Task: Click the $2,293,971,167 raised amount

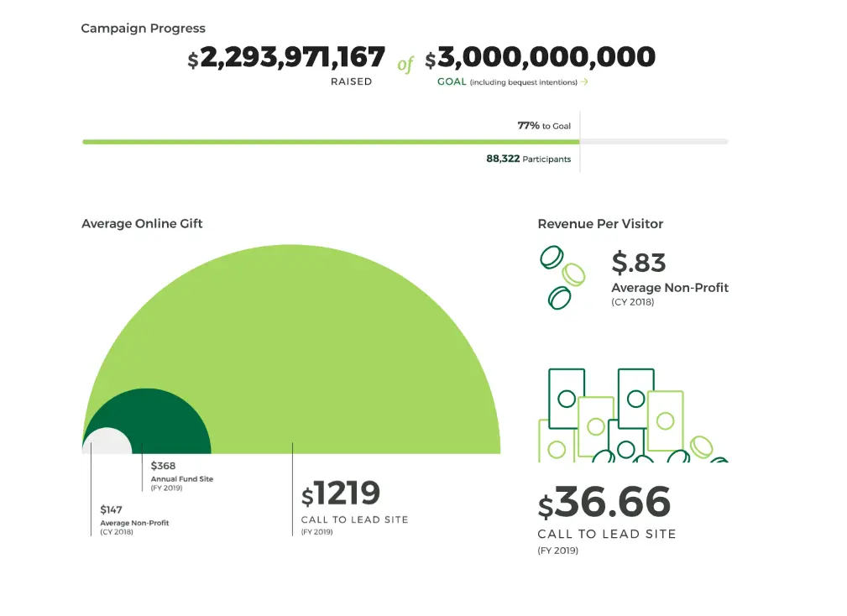Action: pyautogui.click(x=286, y=59)
